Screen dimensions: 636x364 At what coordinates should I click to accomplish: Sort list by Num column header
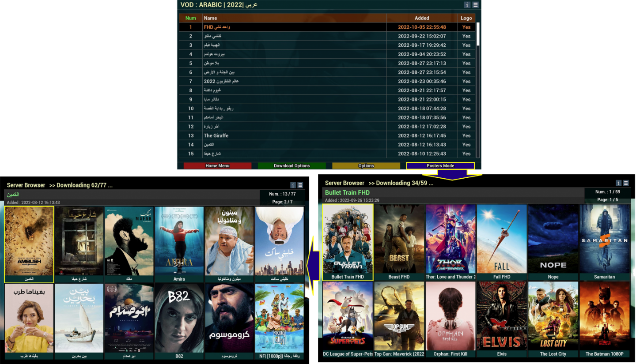[x=191, y=18]
